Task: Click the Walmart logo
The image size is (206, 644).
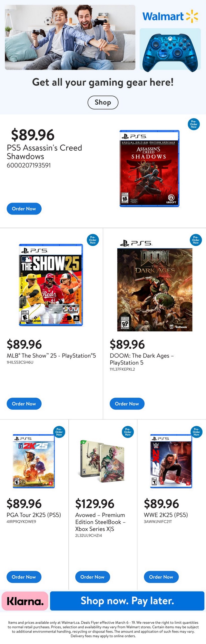Action: click(x=170, y=16)
